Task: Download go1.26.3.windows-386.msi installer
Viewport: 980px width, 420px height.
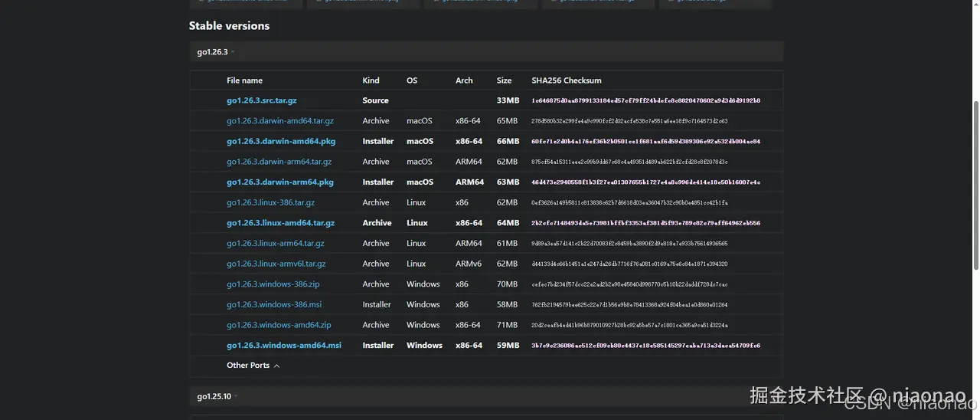Action: 274,304
